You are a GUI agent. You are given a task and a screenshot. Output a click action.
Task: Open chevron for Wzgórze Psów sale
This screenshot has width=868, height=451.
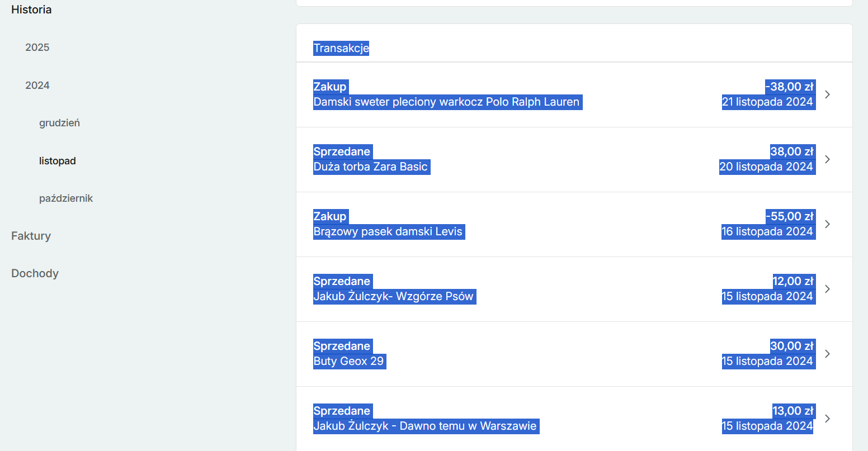point(827,289)
